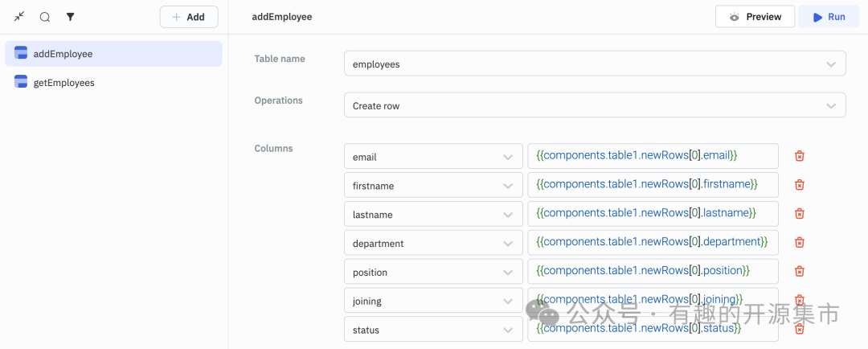Select the addEmployee query in list
This screenshot has height=349, width=868.
click(x=113, y=54)
